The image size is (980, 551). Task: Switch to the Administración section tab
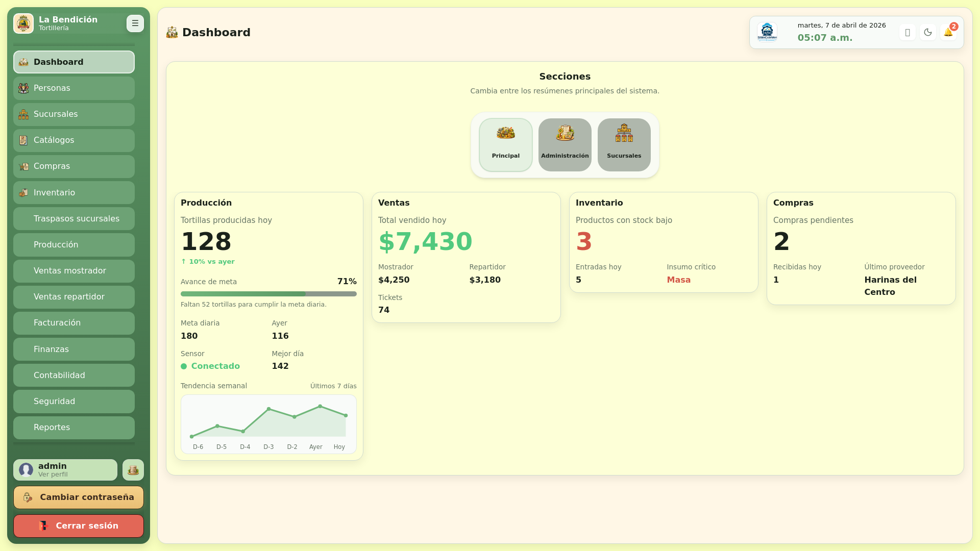pos(565,145)
